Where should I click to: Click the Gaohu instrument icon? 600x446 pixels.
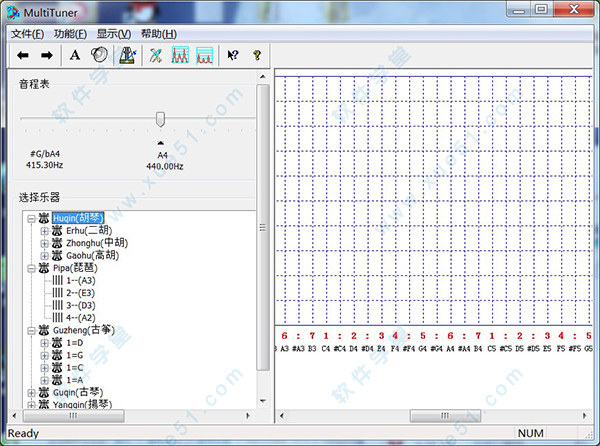(x=57, y=256)
